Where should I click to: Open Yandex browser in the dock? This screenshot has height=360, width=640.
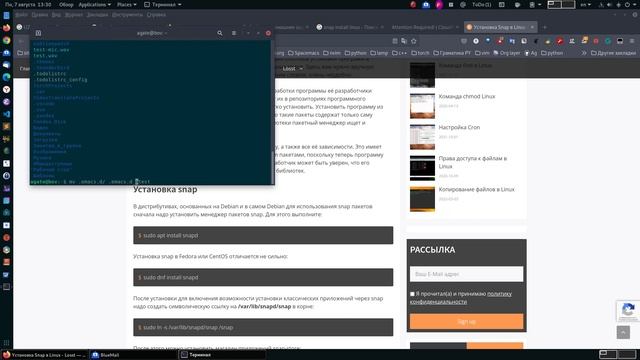[x=6, y=89]
